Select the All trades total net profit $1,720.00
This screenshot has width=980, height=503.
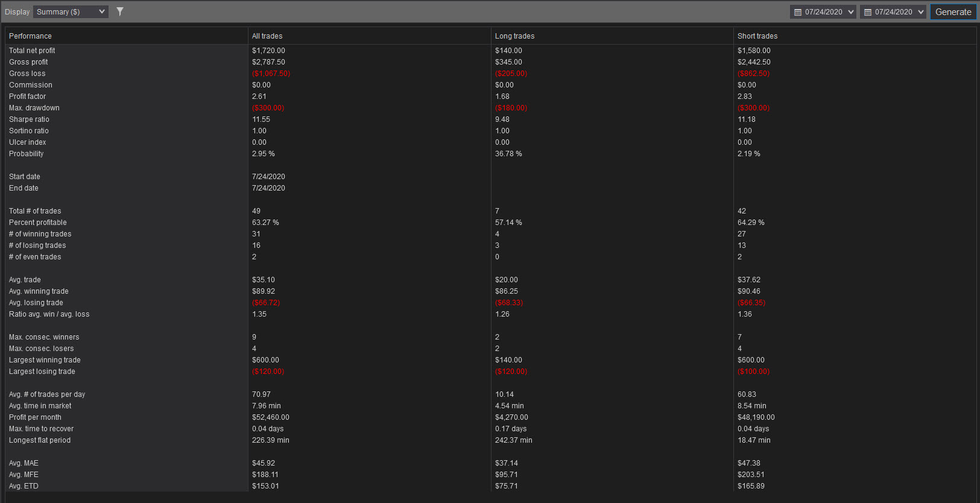pos(268,51)
